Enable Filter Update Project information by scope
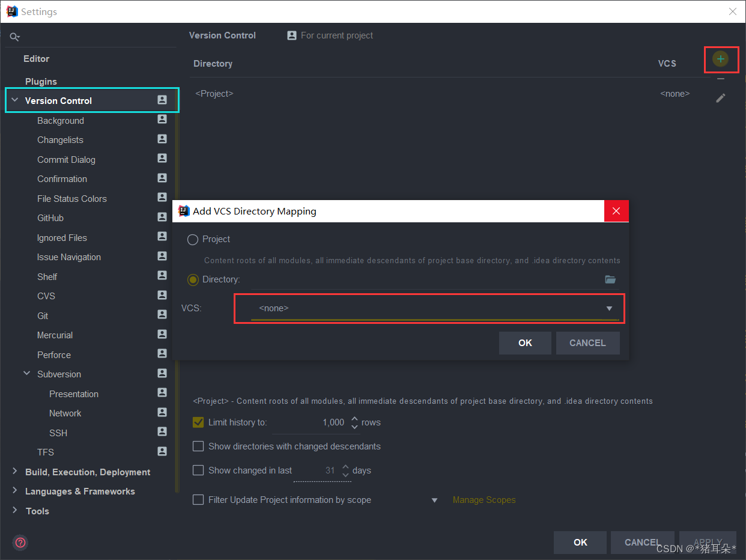 (x=198, y=500)
